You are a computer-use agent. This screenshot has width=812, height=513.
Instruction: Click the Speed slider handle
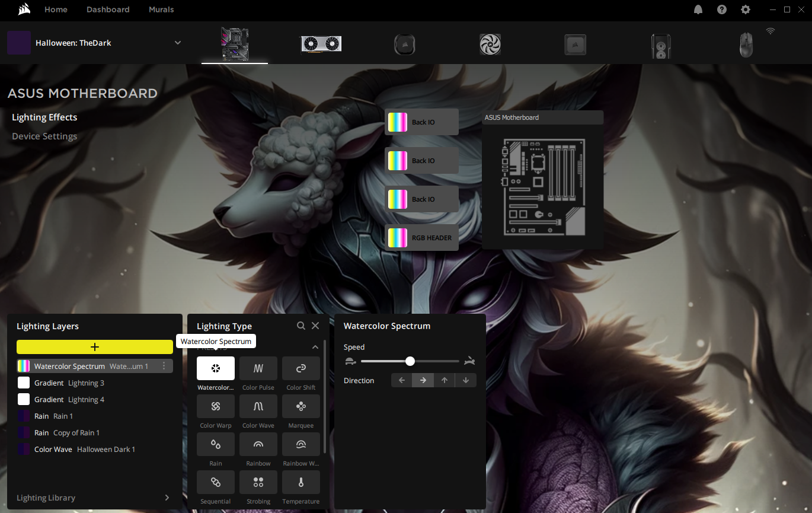[x=410, y=361]
